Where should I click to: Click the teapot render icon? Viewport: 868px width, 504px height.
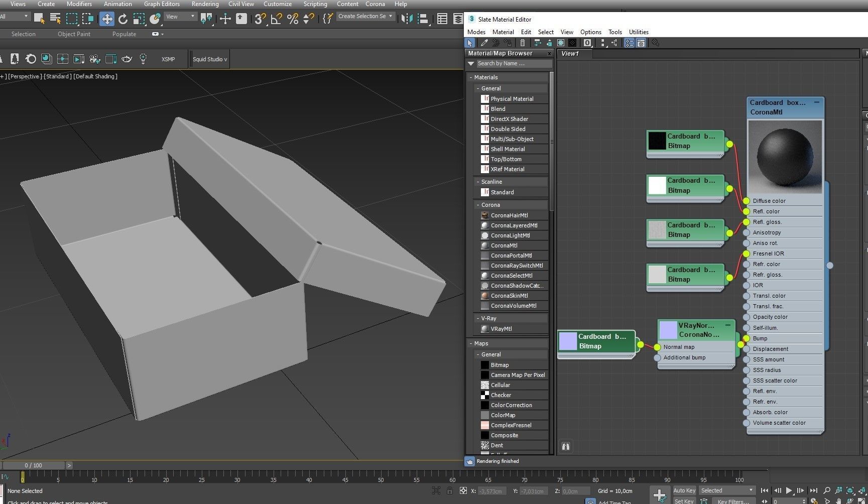[x=127, y=59]
